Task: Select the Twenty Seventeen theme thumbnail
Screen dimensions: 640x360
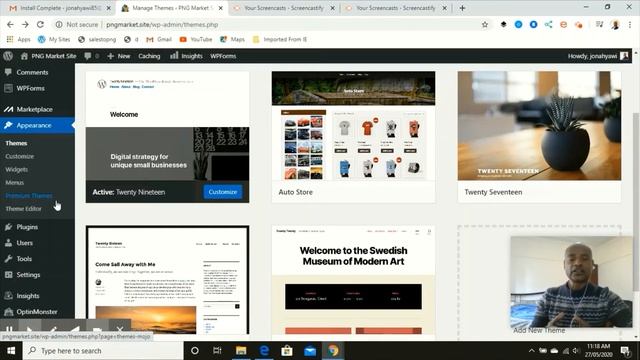Action: (x=539, y=126)
